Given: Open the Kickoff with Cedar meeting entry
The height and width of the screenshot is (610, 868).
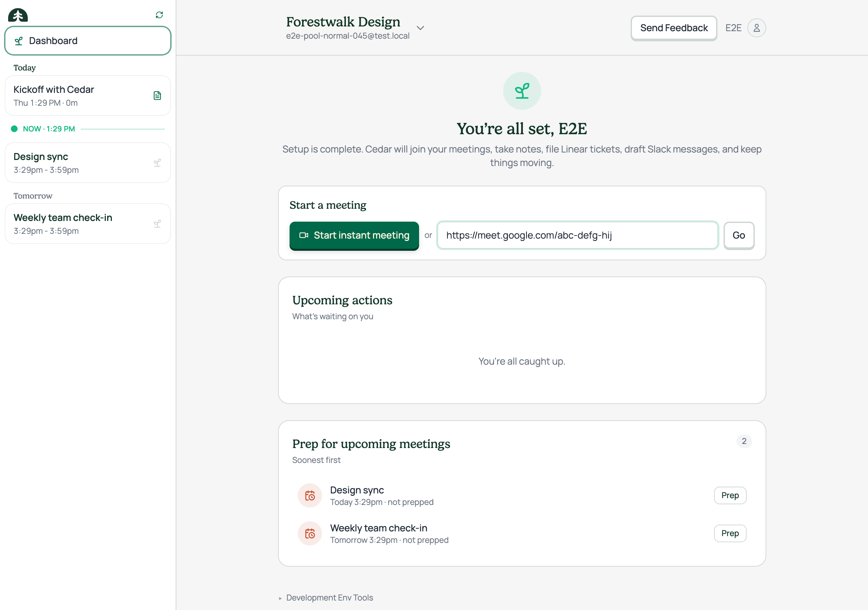Looking at the screenshot, I should click(88, 96).
